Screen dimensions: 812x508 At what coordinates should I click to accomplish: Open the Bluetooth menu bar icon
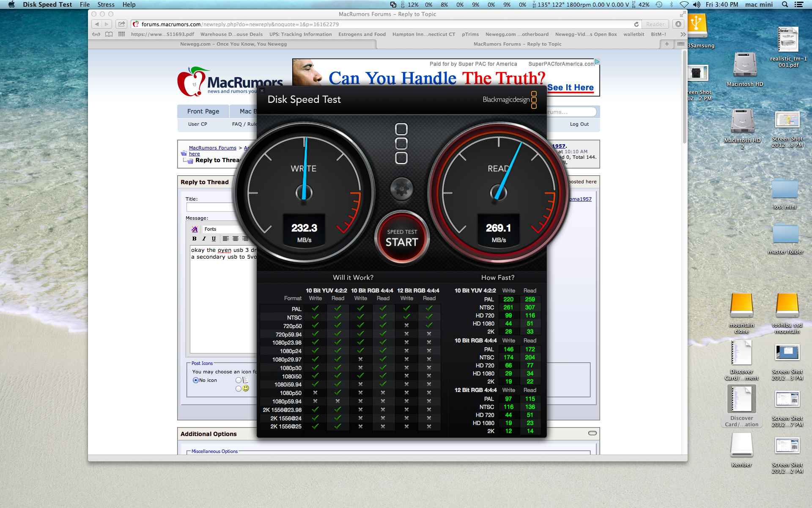coord(671,5)
